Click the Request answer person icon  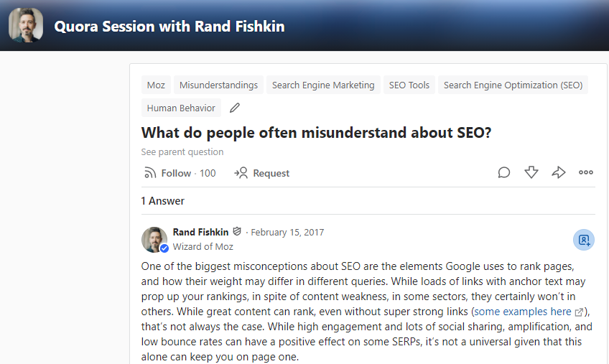tap(241, 173)
